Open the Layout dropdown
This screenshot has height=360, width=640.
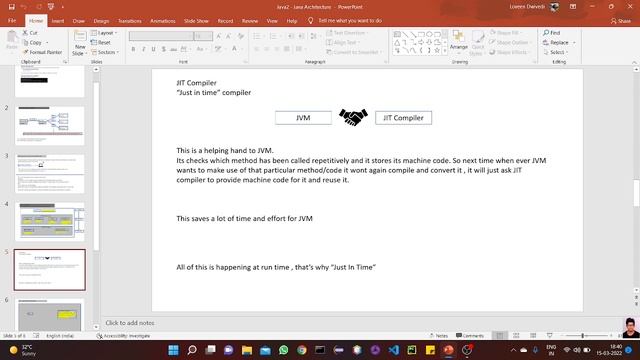tap(104, 33)
